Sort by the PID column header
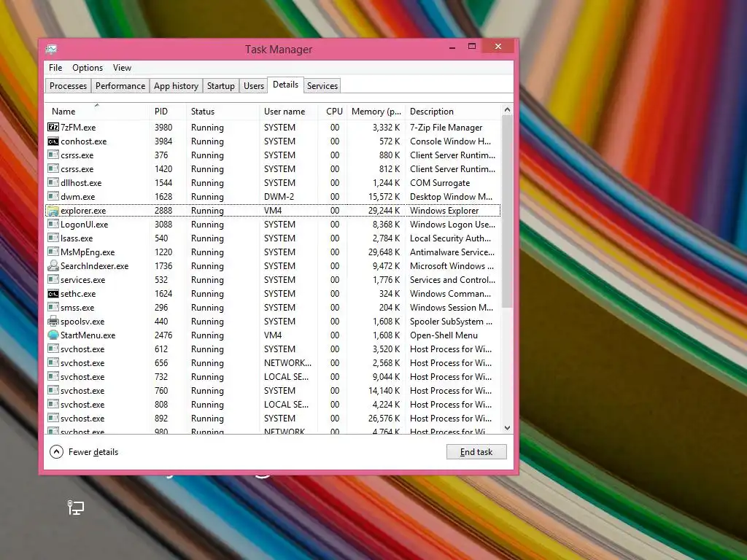 tap(167, 111)
